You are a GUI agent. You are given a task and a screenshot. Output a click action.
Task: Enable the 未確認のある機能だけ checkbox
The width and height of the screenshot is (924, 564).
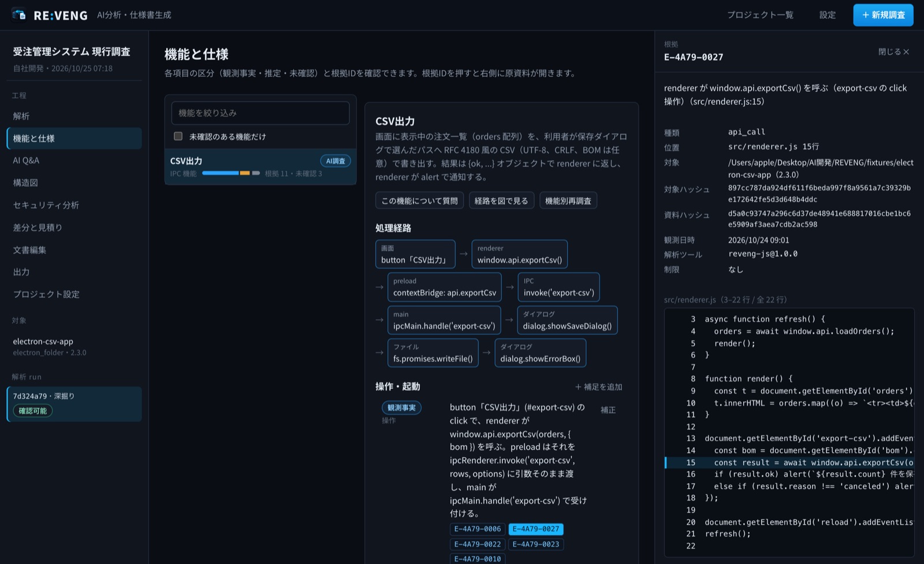178,136
